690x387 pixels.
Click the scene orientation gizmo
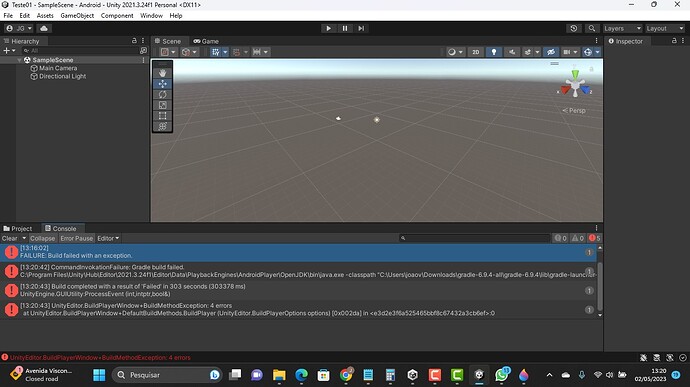coord(575,85)
